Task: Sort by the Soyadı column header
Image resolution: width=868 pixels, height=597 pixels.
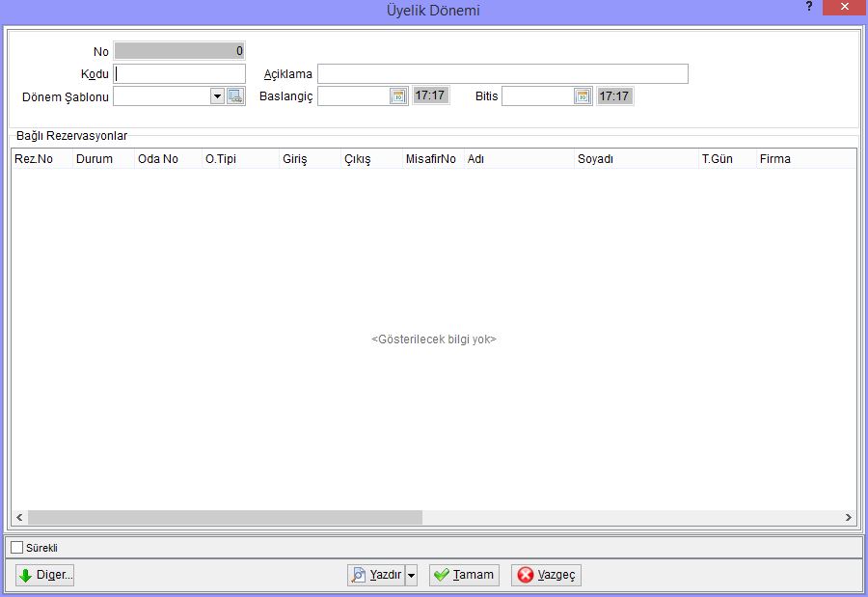Action: pyautogui.click(x=637, y=159)
